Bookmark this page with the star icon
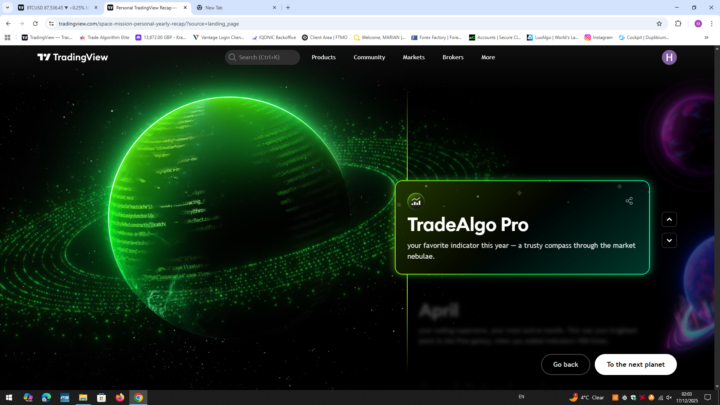The height and width of the screenshot is (405, 720). tap(659, 23)
